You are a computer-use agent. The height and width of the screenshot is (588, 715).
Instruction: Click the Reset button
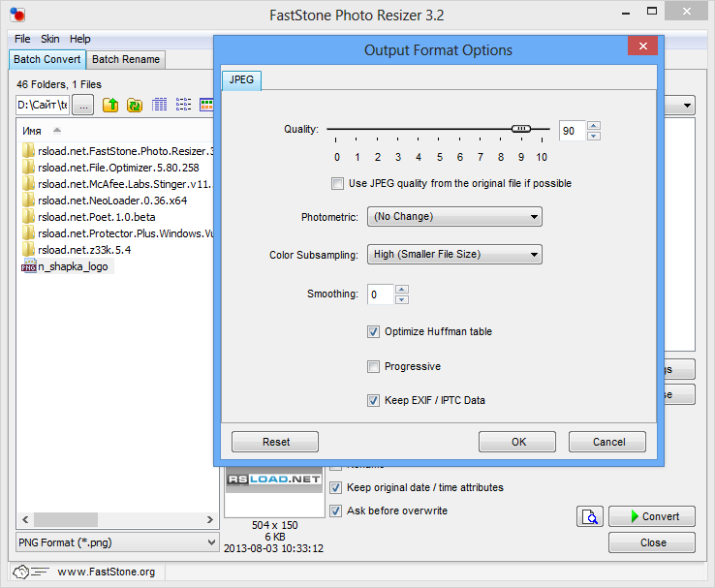[275, 442]
